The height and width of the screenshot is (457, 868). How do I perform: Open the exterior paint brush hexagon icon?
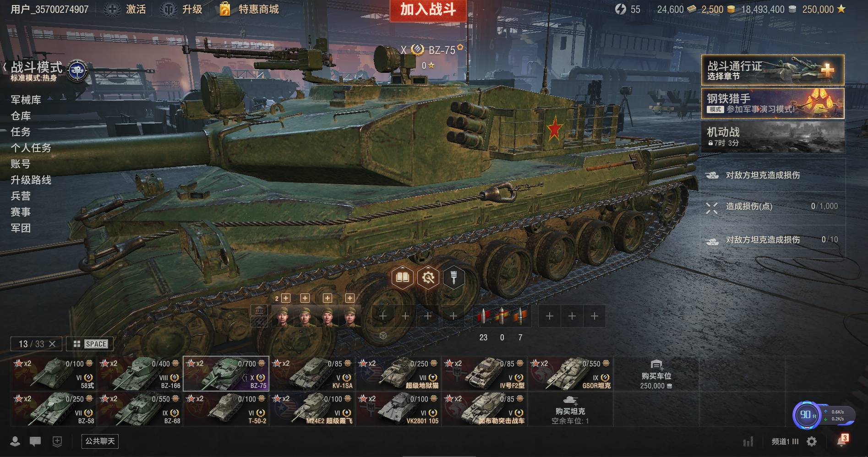454,277
